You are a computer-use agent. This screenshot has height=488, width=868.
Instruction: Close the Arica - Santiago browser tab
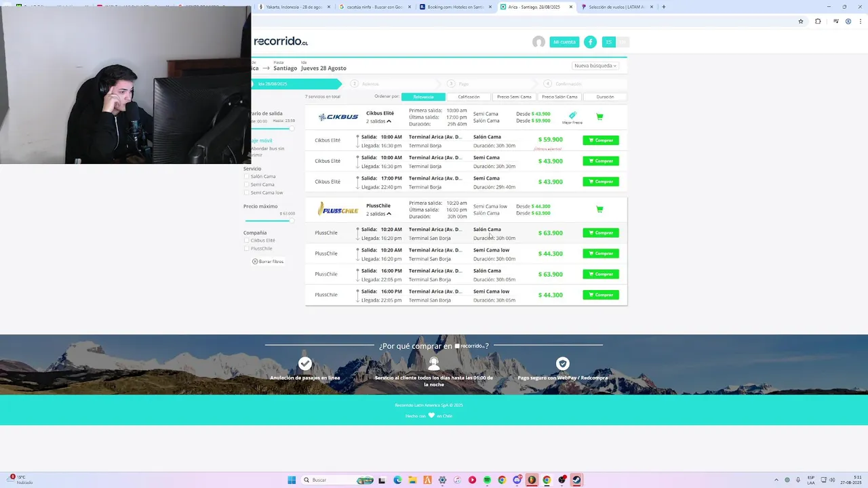tap(571, 7)
